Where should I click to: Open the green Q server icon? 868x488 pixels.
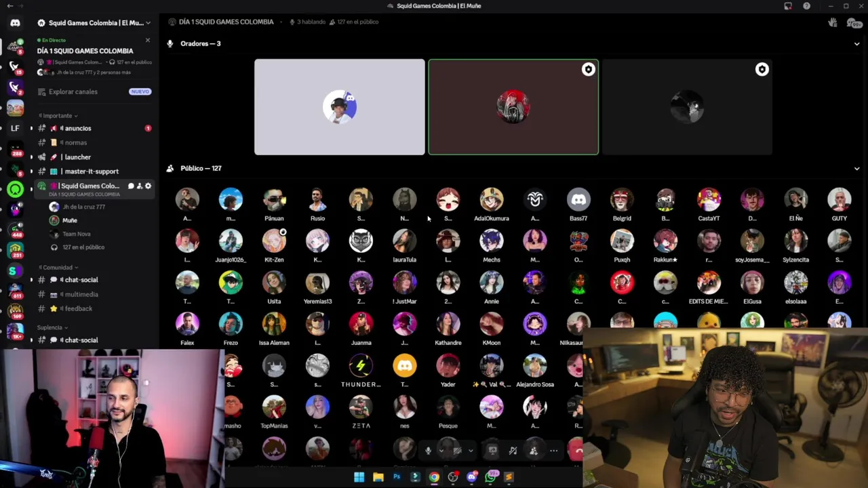coord(15,190)
